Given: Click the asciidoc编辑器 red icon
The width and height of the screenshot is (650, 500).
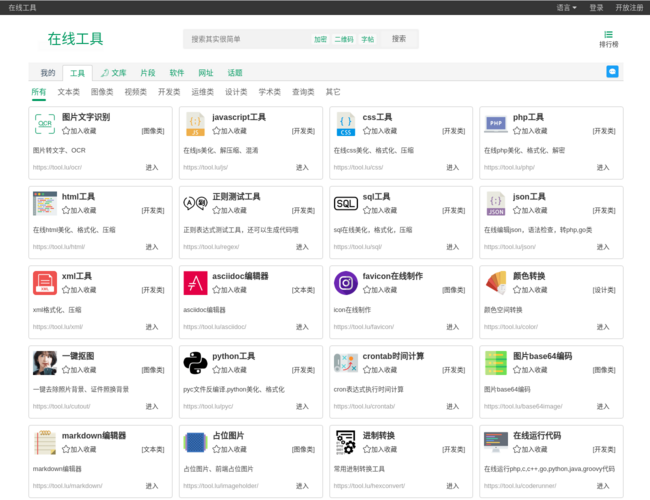Looking at the screenshot, I should point(195,283).
